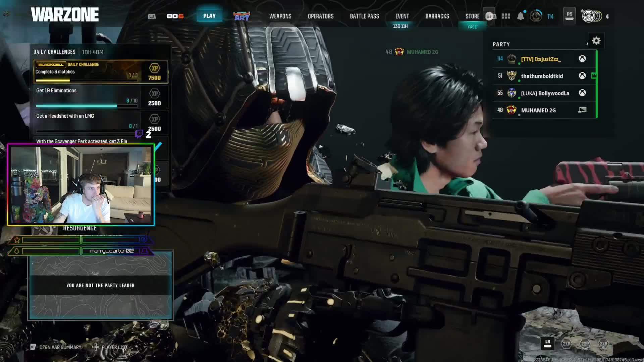Viewport: 644px width, 362px height.
Task: Click Xbox platform icon for ItsJustZzz_
Action: pyautogui.click(x=582, y=59)
